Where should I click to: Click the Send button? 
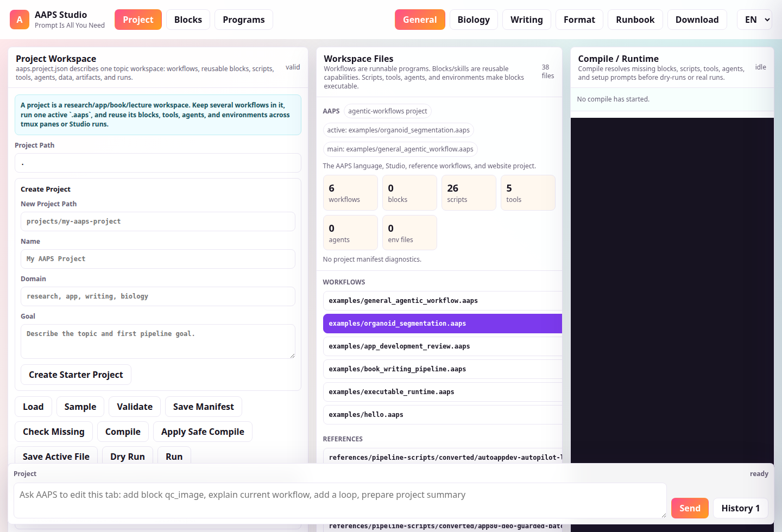(x=690, y=508)
